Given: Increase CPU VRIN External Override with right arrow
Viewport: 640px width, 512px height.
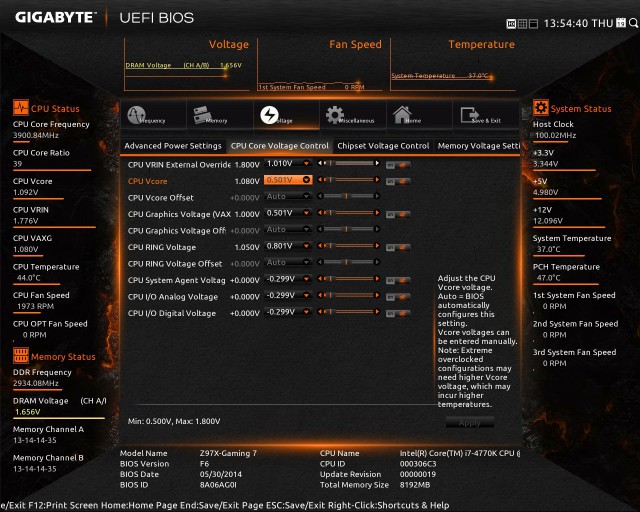Looking at the screenshot, I should tap(377, 163).
